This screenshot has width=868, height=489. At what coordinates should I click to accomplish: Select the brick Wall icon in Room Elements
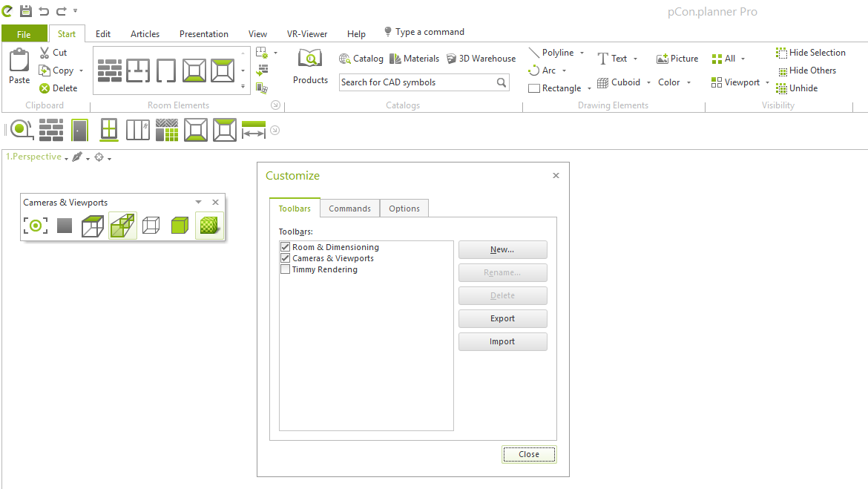tap(110, 70)
